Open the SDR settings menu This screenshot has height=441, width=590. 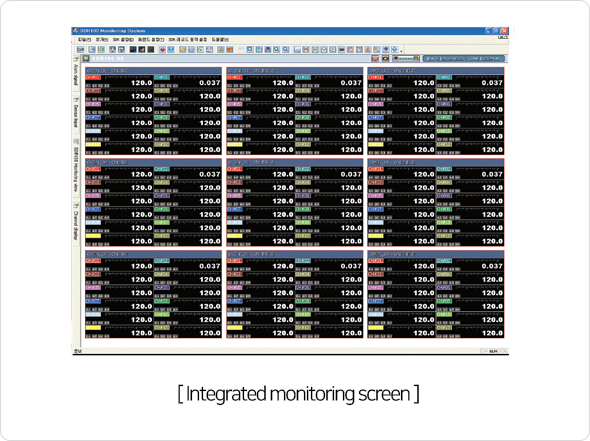[x=123, y=40]
